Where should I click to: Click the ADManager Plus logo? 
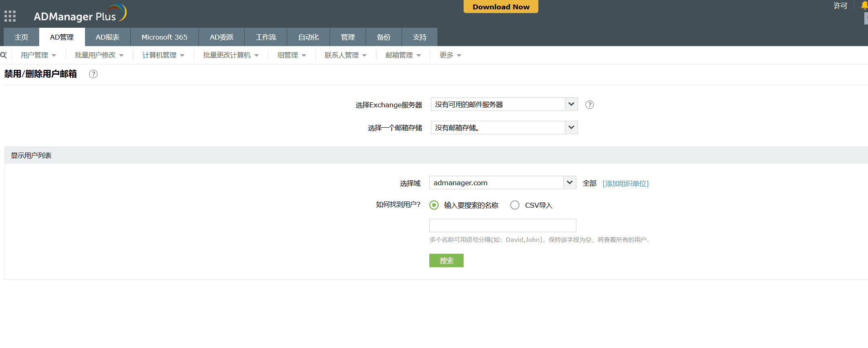[80, 14]
